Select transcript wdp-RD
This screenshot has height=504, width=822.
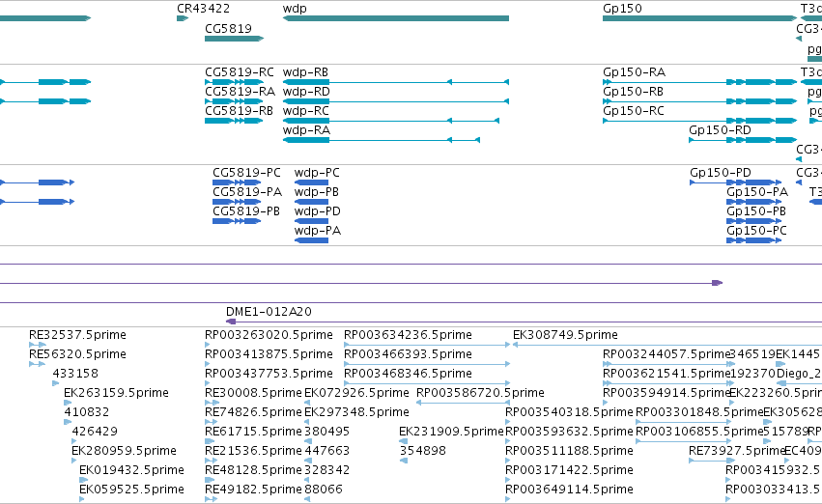click(306, 92)
